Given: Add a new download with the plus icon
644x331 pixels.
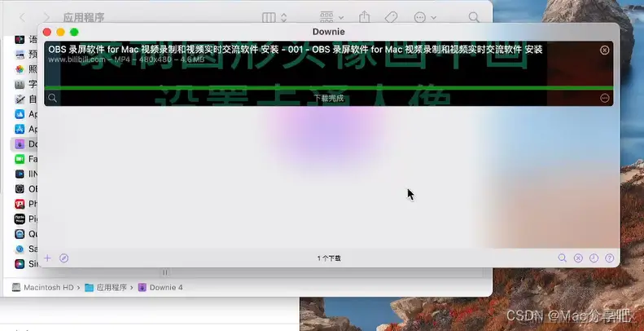Looking at the screenshot, I should pos(48,258).
